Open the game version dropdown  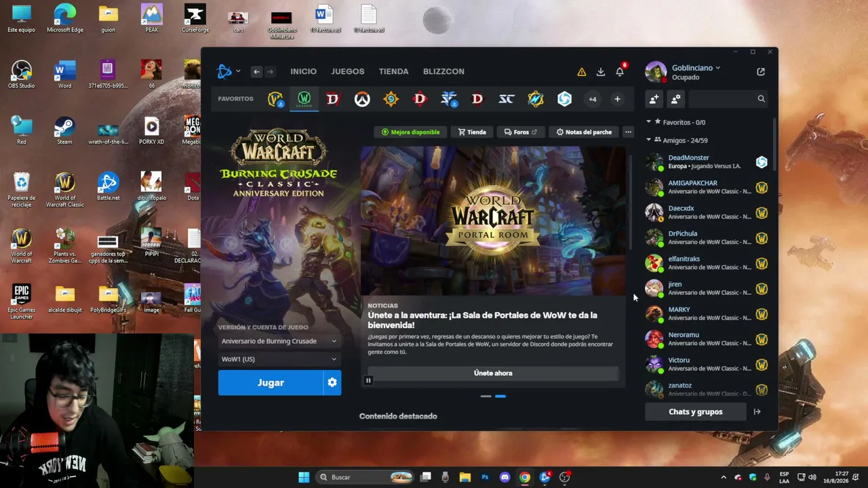click(279, 341)
